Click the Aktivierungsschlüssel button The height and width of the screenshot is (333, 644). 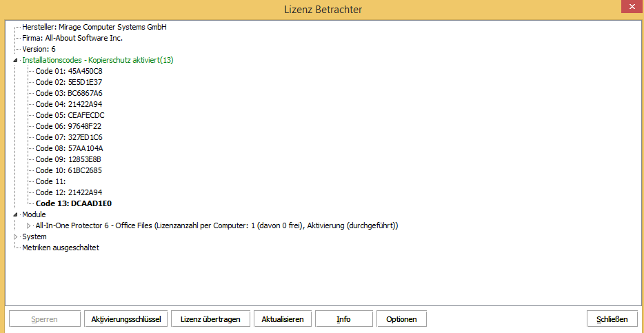[x=126, y=319]
